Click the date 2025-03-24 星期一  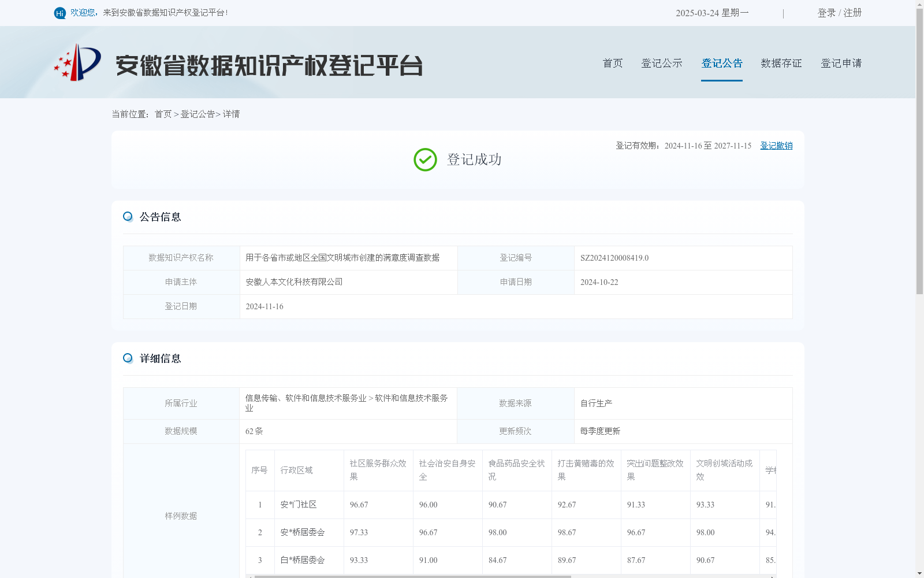tap(712, 13)
